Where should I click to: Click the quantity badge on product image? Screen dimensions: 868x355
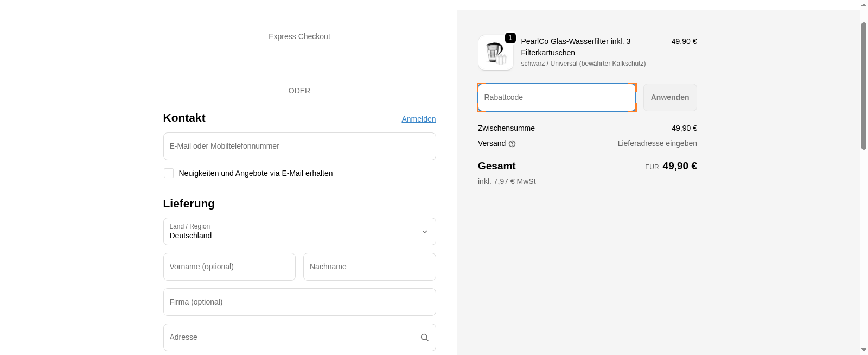tap(510, 38)
